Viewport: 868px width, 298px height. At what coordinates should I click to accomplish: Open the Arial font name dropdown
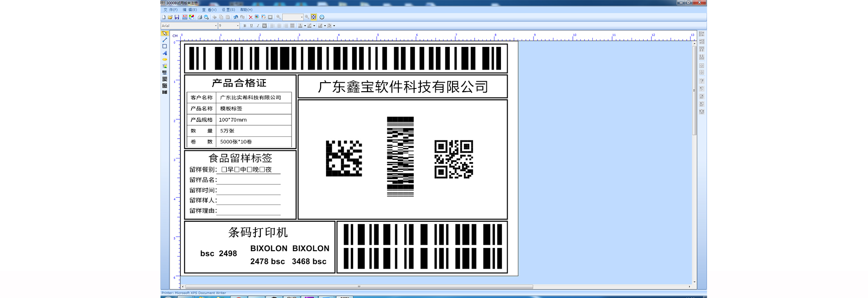point(216,26)
